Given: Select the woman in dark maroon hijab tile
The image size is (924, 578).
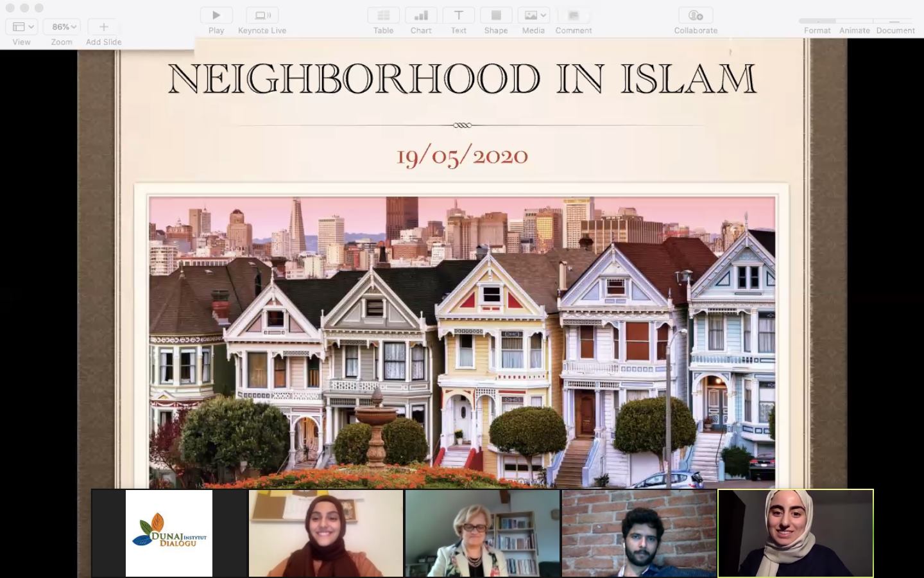Looking at the screenshot, I should pyautogui.click(x=326, y=533).
